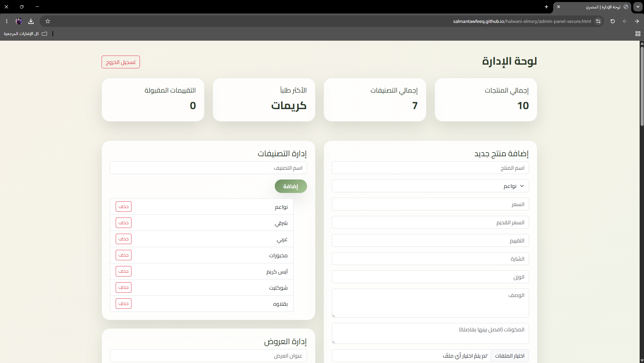This screenshot has height=363, width=644.
Task: Click the اسم التصنيف category name field
Action: (208, 168)
